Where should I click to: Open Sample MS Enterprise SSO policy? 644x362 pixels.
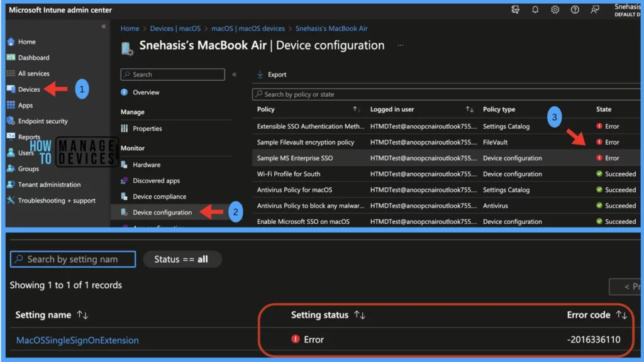pyautogui.click(x=295, y=158)
